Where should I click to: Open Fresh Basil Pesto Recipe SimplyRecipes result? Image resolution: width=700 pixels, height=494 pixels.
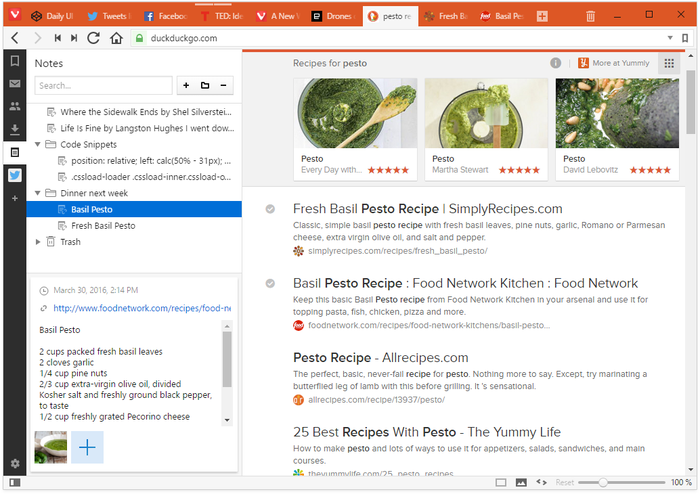[x=427, y=208]
